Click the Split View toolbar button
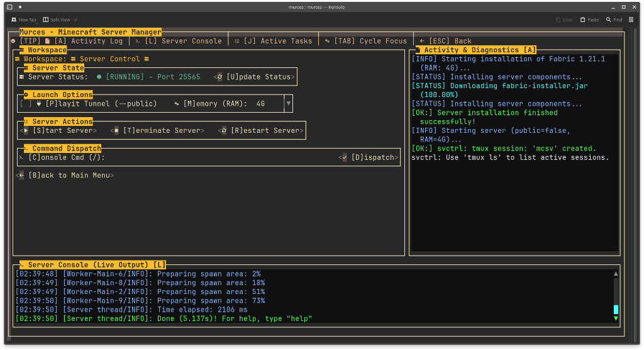Viewport: 644px width, 350px height. click(57, 20)
